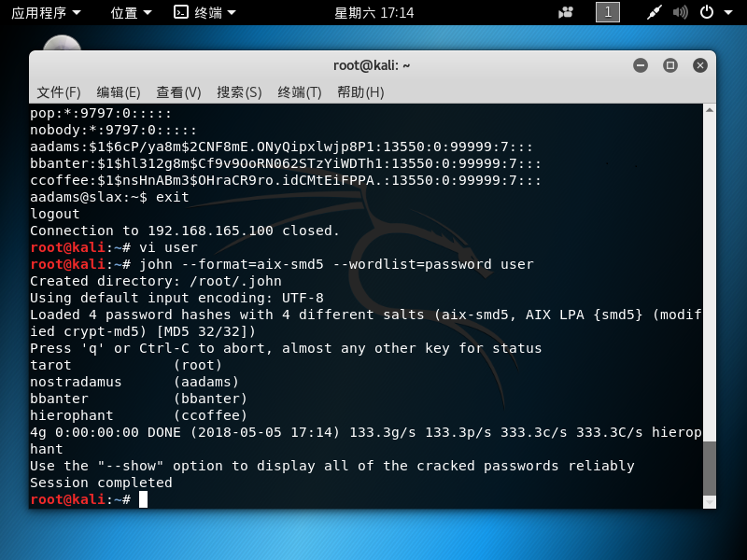Viewport: 747px width, 560px height.
Task: Open the 位置 (Places) menu
Action: [131, 12]
